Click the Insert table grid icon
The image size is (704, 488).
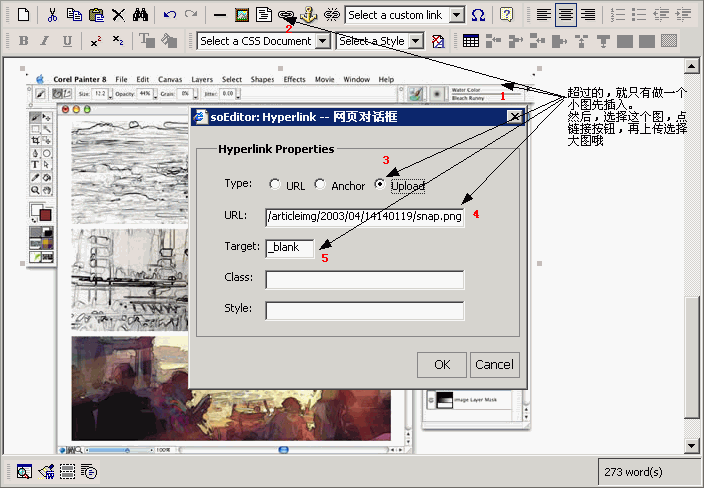coord(471,41)
